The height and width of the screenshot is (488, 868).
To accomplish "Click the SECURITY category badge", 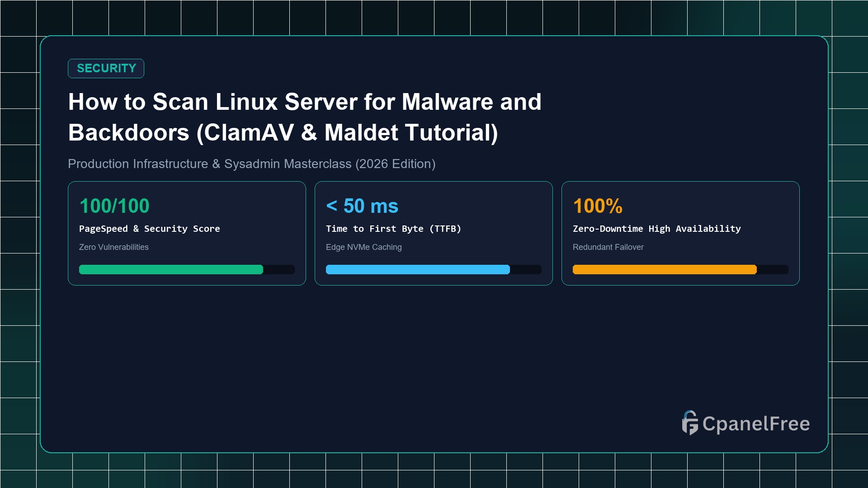I will [106, 68].
